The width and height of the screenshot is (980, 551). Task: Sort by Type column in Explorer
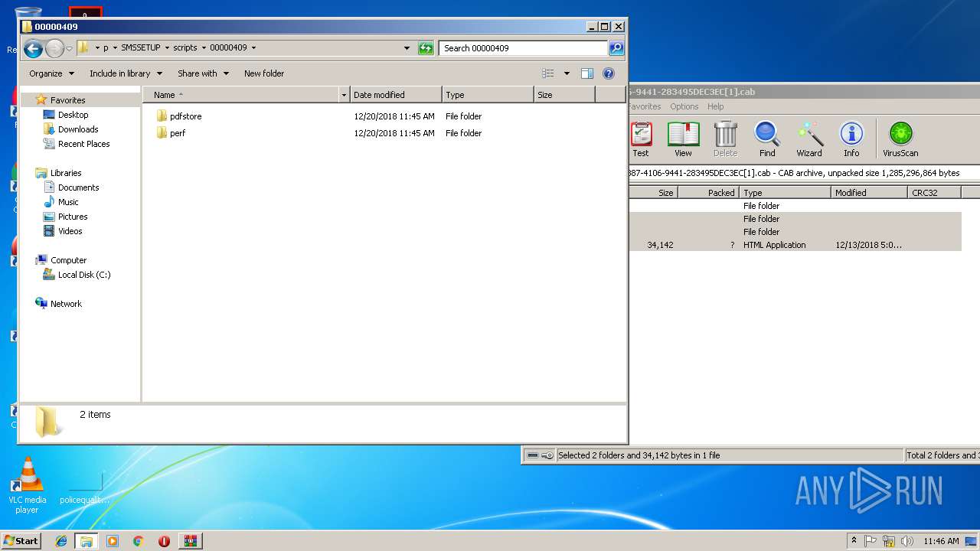click(x=488, y=95)
